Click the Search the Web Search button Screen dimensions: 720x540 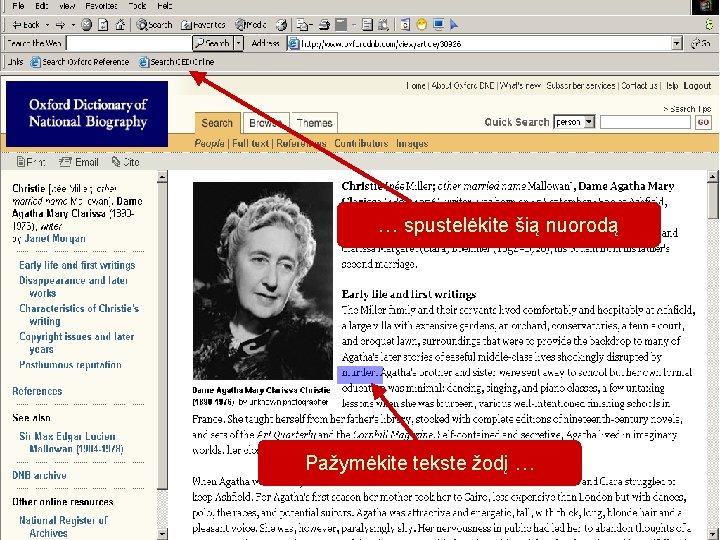click(x=213, y=44)
